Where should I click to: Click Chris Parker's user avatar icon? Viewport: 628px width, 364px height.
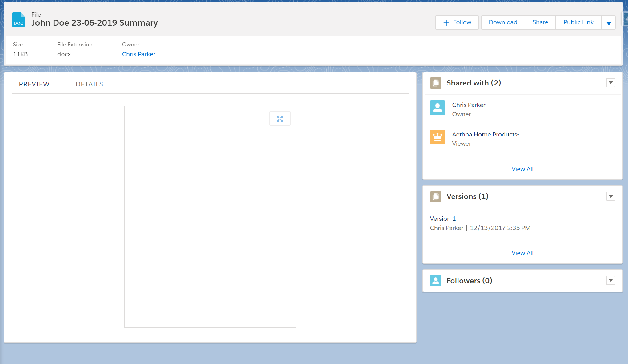pos(437,108)
